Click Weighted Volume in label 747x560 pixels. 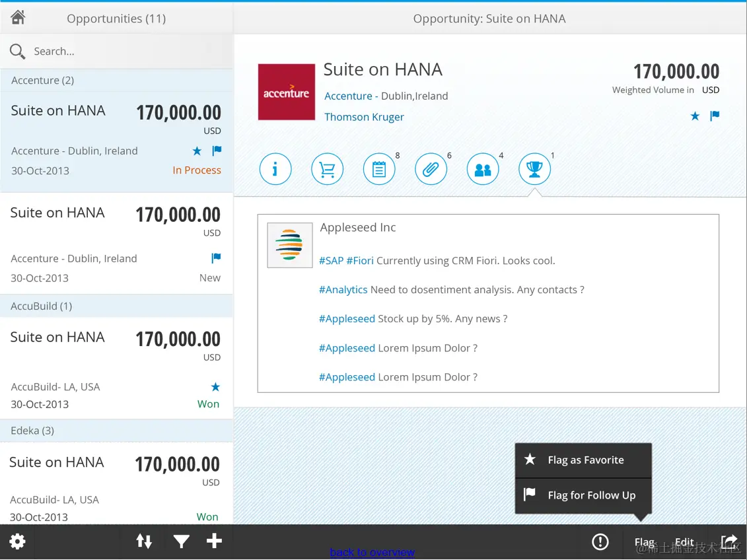click(x=653, y=90)
